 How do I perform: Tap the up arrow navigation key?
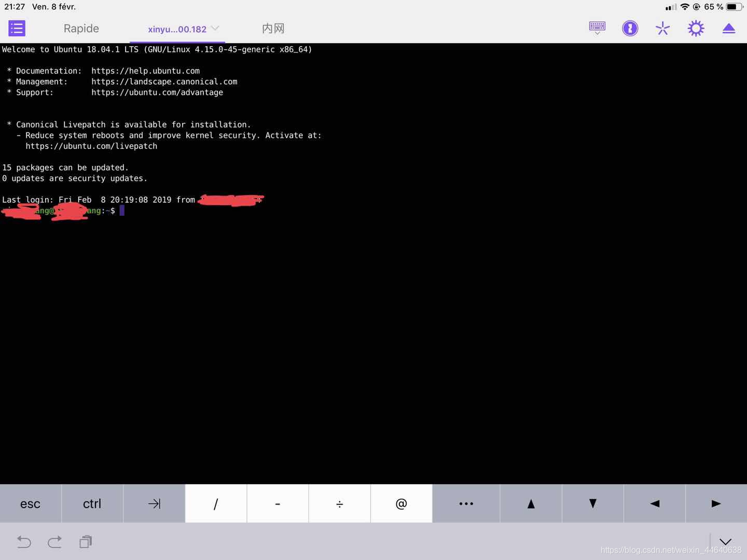click(x=530, y=503)
